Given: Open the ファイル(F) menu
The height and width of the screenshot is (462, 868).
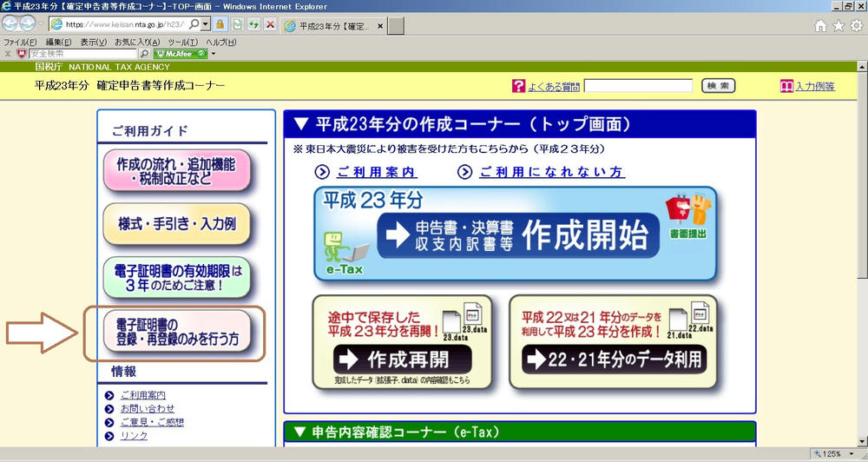Looking at the screenshot, I should (x=21, y=42).
